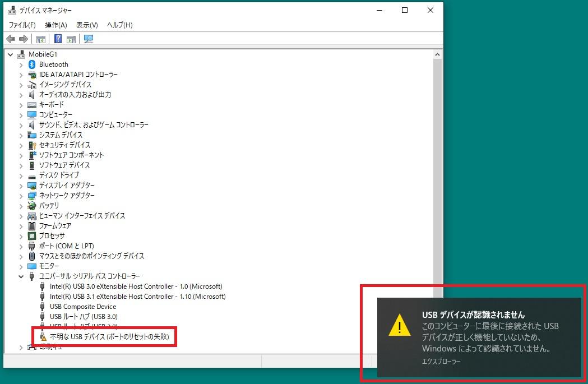Expand the モニター category
Screen dimensions: 588x384
[21, 267]
